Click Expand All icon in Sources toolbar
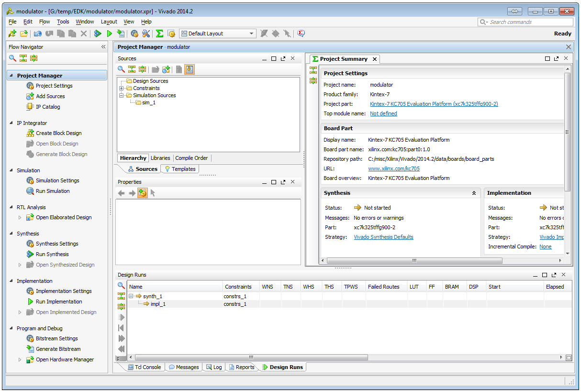This screenshot has width=581, height=392. point(142,69)
